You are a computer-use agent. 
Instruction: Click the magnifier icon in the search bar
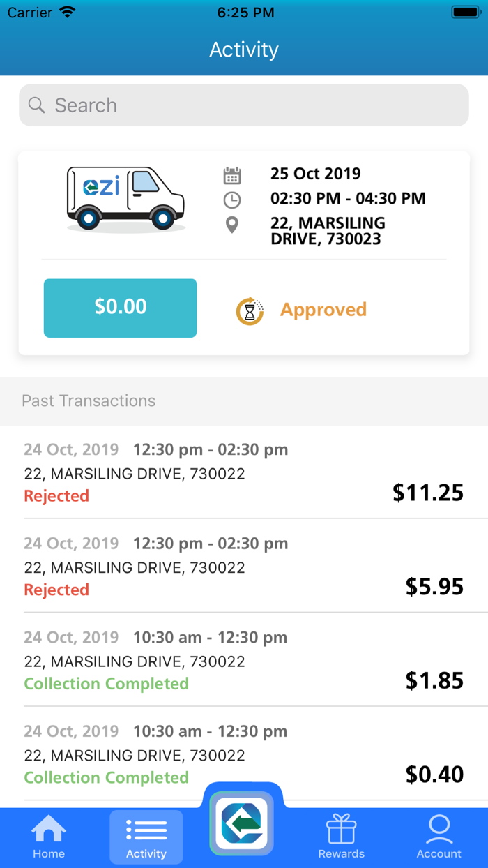(36, 105)
